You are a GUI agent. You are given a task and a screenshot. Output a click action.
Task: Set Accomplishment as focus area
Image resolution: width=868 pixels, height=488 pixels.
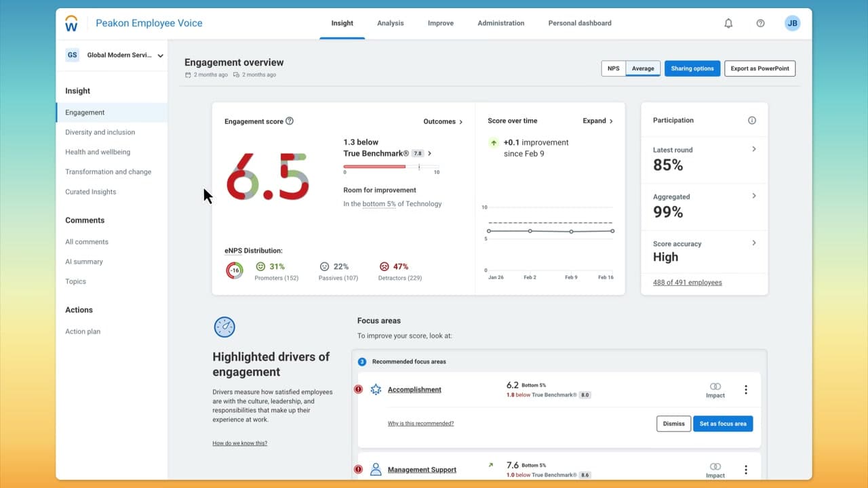pyautogui.click(x=723, y=424)
